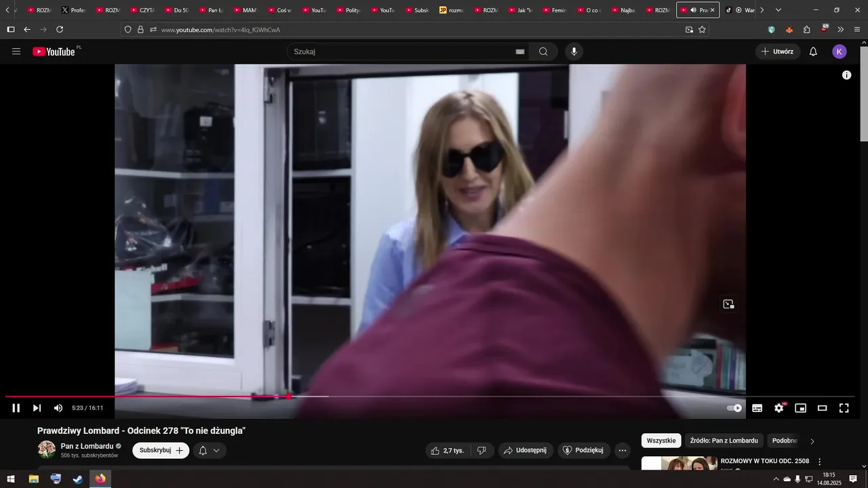Go to YouTube home via the logo
868x488 pixels.
[54, 52]
